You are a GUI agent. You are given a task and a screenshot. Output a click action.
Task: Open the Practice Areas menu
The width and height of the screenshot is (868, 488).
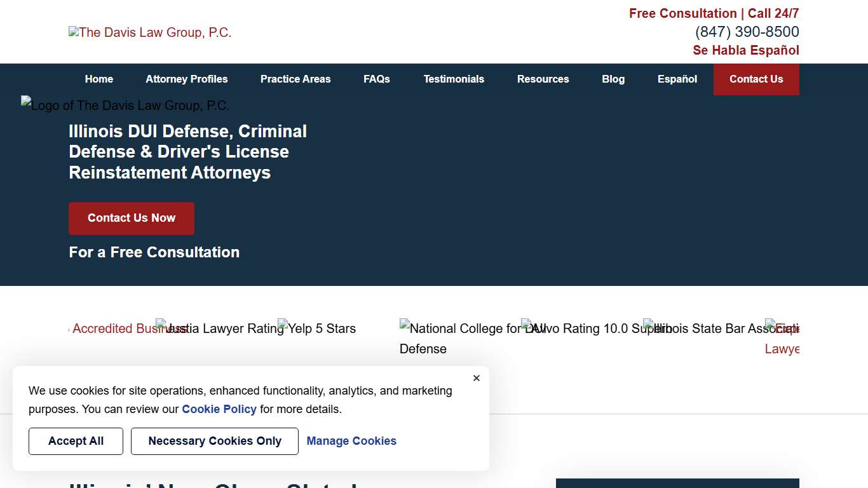click(295, 79)
